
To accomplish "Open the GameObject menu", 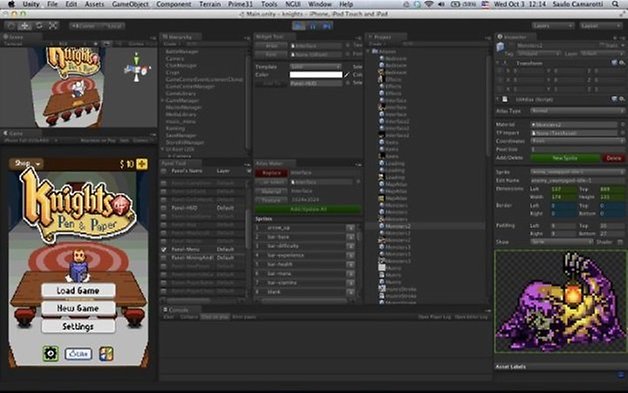I will coord(130,4).
